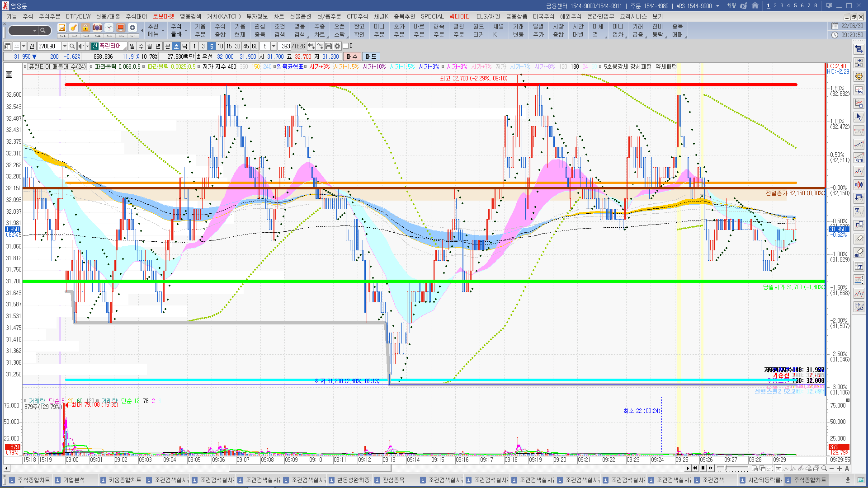
Task: Expand the interval value dropdown showing 5
Action: click(274, 46)
